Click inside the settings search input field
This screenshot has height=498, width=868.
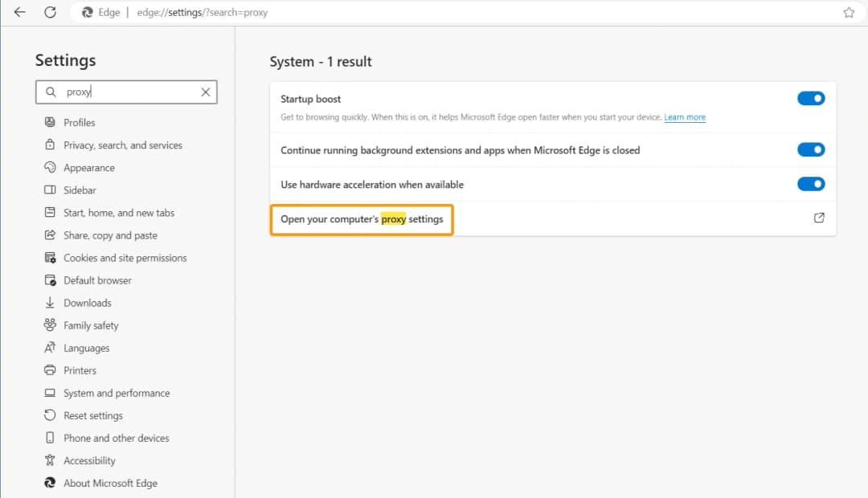click(x=126, y=92)
